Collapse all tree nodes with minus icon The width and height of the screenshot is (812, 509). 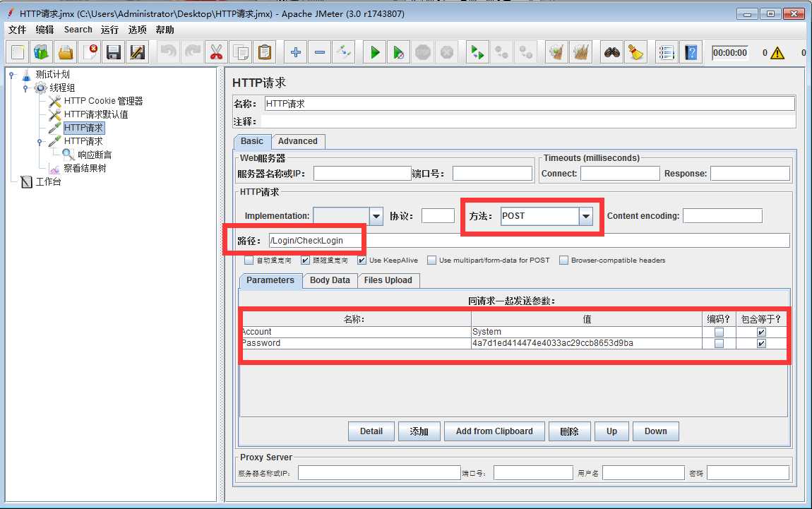click(320, 52)
